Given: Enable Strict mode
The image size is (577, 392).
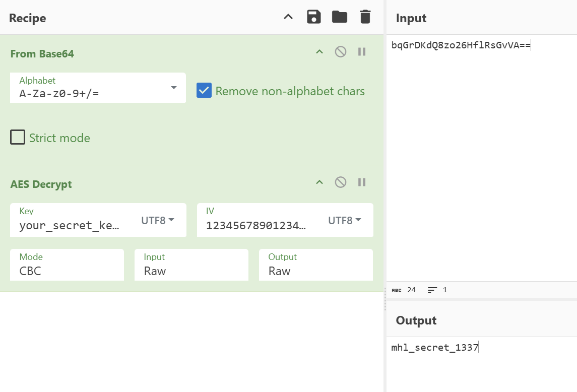Looking at the screenshot, I should [17, 137].
